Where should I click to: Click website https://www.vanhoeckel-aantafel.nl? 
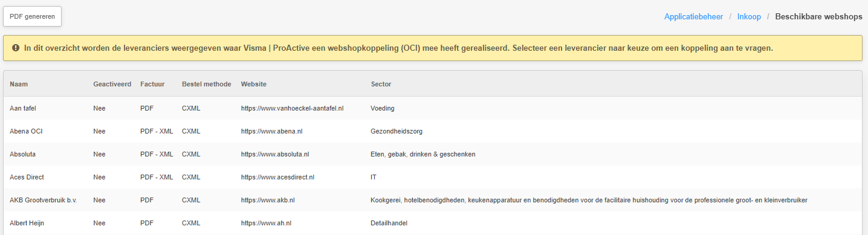pyautogui.click(x=292, y=108)
